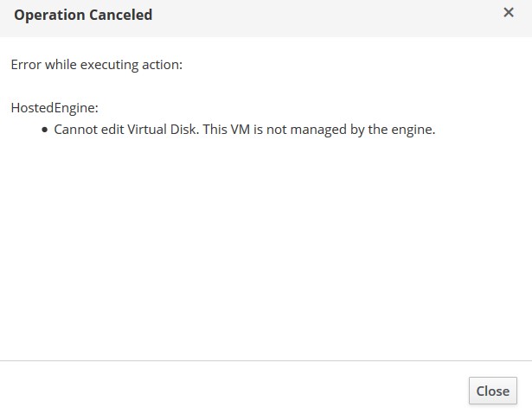Click the Close button
Image resolution: width=532 pixels, height=420 pixels.
point(492,391)
